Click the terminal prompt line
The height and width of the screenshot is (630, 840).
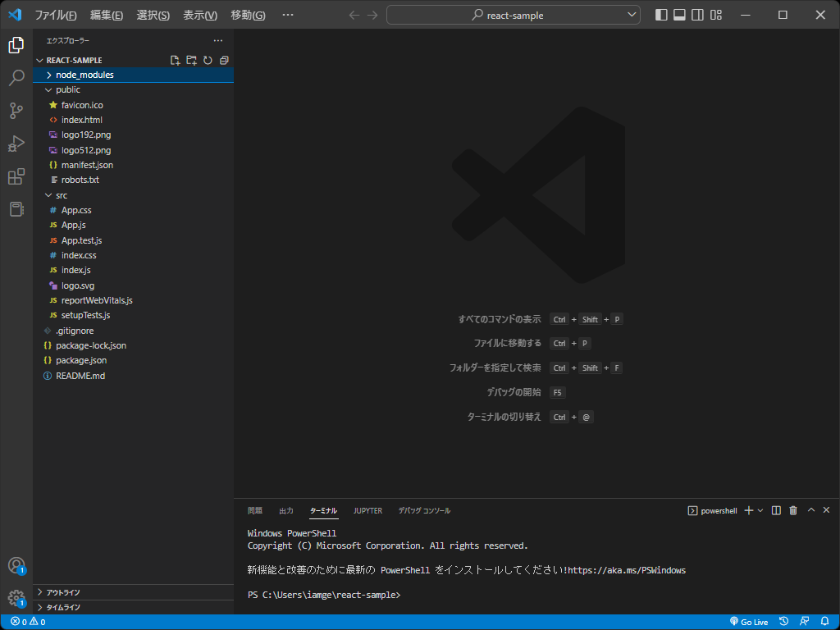(x=324, y=595)
